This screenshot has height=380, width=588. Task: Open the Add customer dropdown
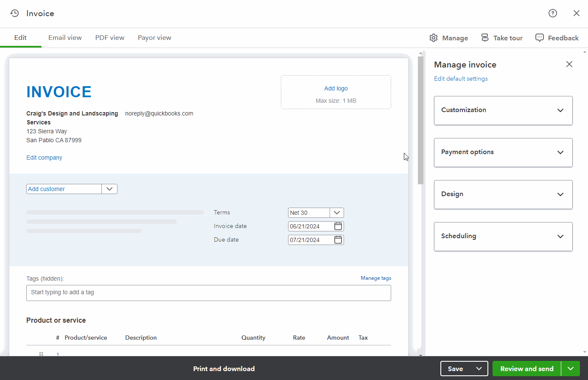109,189
